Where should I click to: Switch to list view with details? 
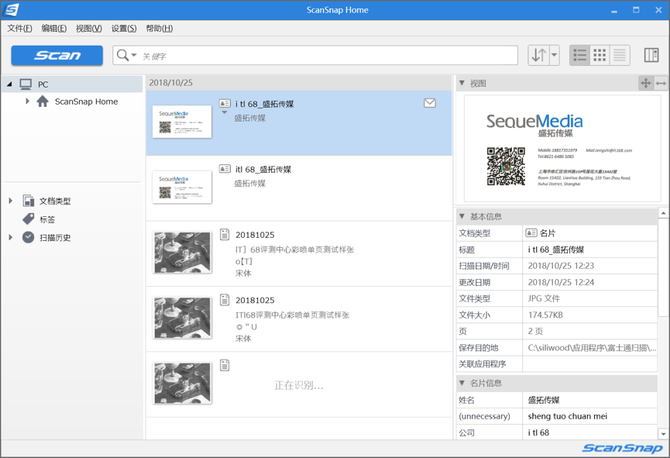pos(579,55)
